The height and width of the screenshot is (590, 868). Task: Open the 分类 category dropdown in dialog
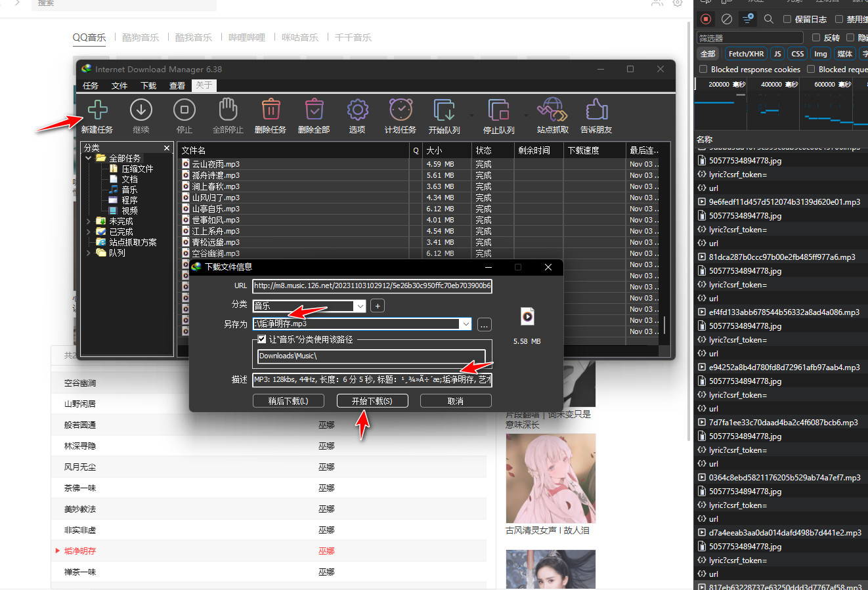click(360, 306)
